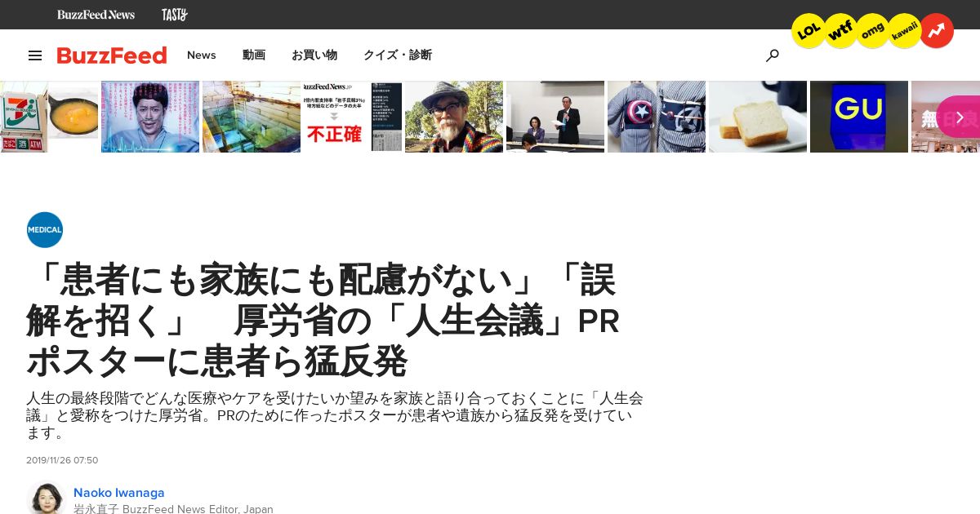Select the 動画 menu item

point(254,55)
